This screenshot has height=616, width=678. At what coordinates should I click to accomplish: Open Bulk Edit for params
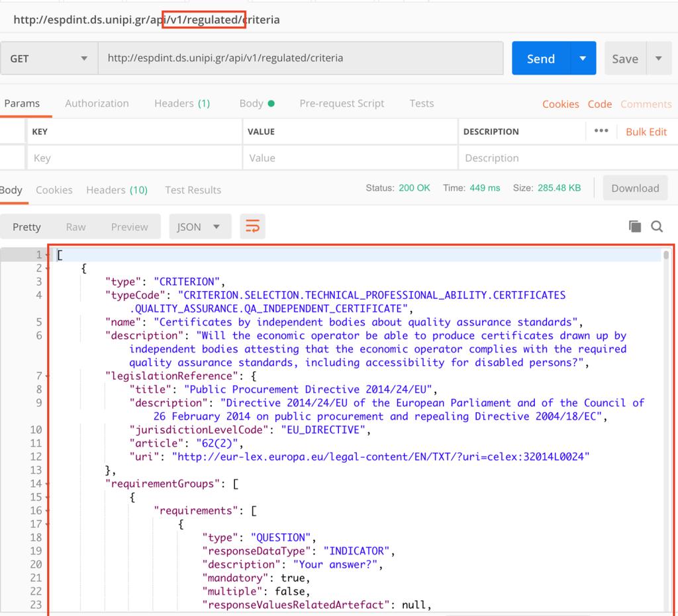(646, 132)
